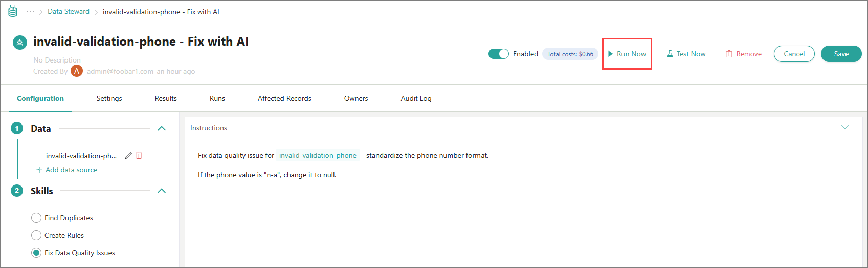
Task: Click the database logo icon in breadcrumb
Action: (x=13, y=11)
